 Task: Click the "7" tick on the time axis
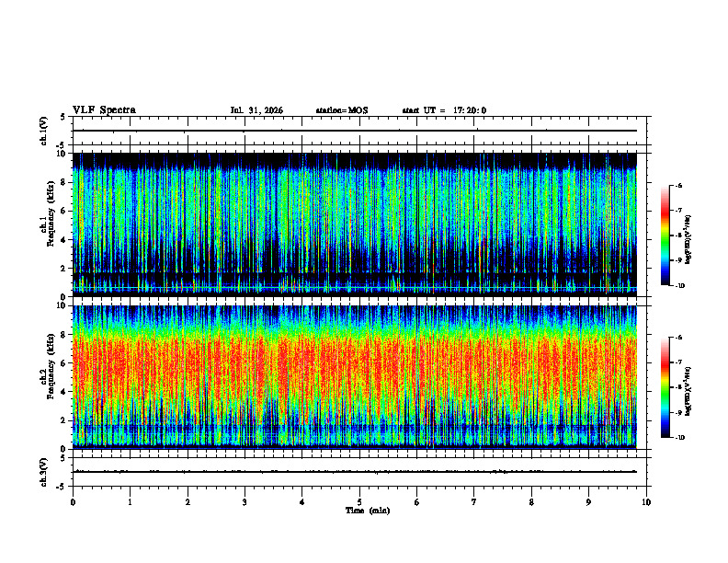click(474, 502)
